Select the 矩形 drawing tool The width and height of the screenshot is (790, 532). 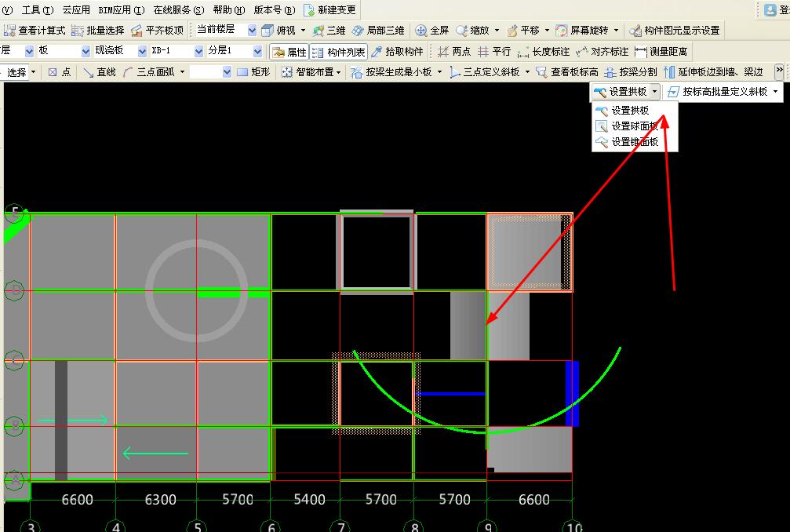coord(253,72)
